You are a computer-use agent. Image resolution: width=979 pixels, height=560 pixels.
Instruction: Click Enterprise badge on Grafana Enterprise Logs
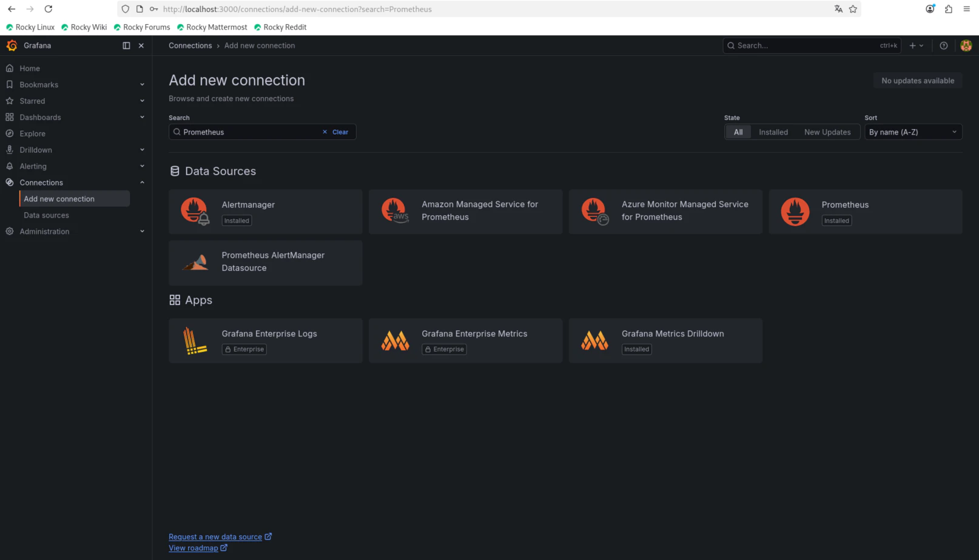244,350
